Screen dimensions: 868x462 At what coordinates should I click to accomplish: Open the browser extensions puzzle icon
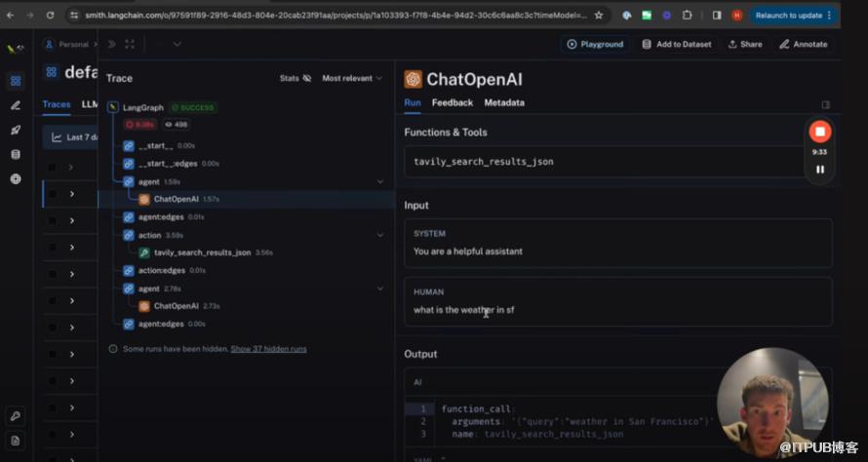click(688, 16)
